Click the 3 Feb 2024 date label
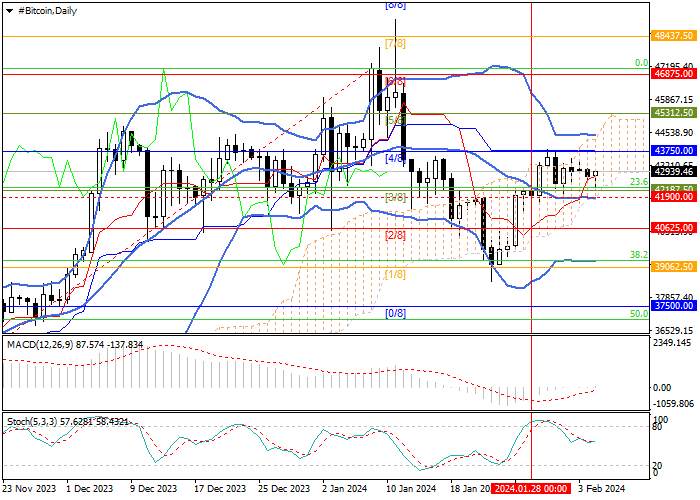Screen dimensions: 700x500 click(x=602, y=488)
